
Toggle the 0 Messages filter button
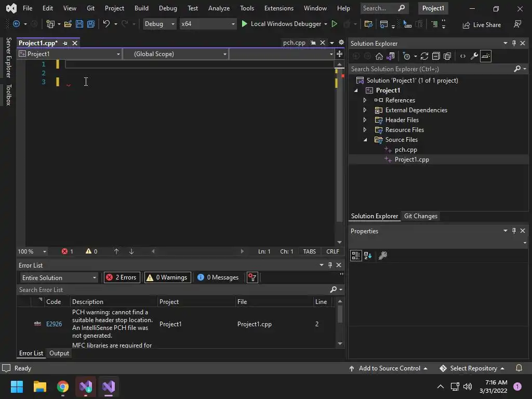(x=218, y=277)
